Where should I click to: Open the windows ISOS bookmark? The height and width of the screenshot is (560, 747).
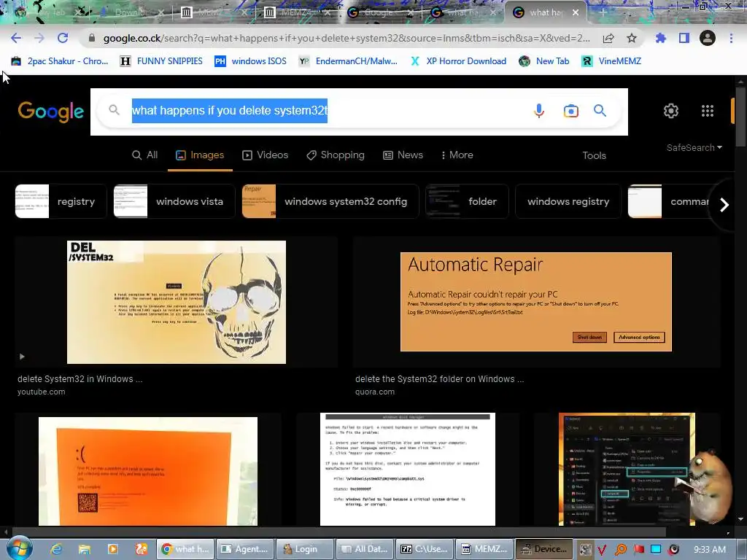click(251, 61)
